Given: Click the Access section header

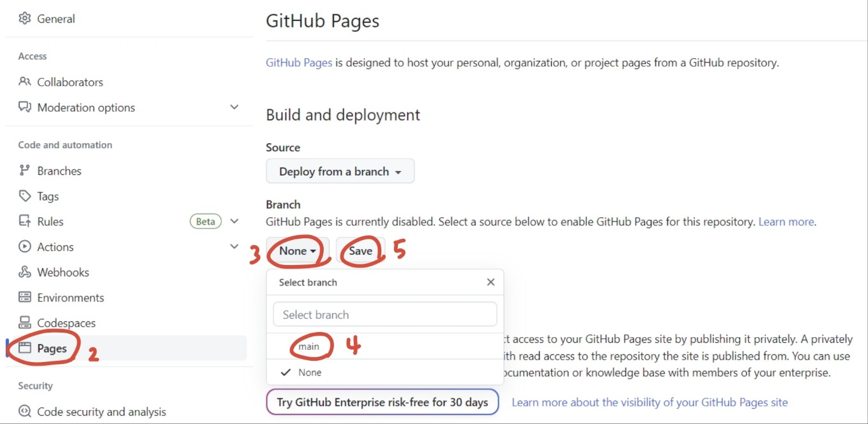Looking at the screenshot, I should pyautogui.click(x=33, y=56).
